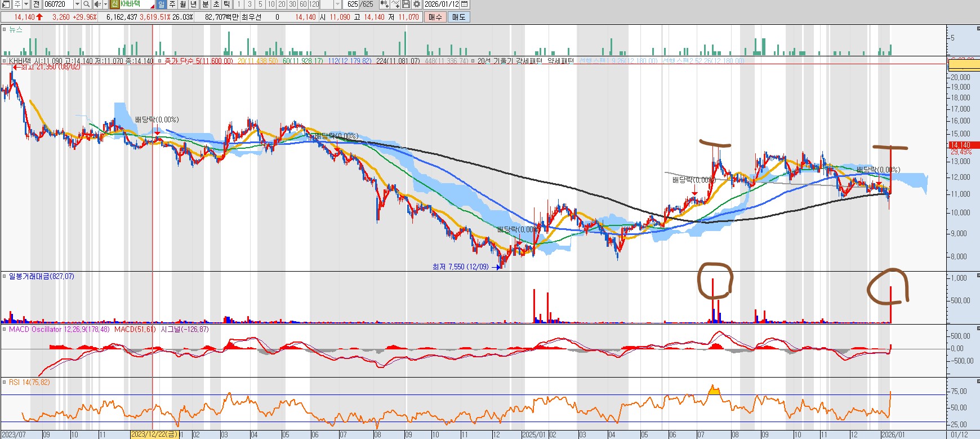
Task: Click the save chart disk icon
Action: [406, 4]
